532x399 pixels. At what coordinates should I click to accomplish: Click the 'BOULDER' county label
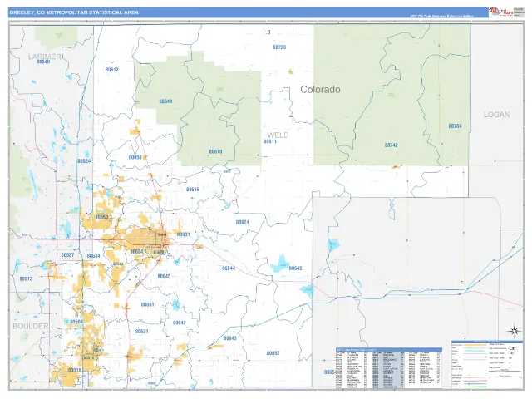[31, 326]
